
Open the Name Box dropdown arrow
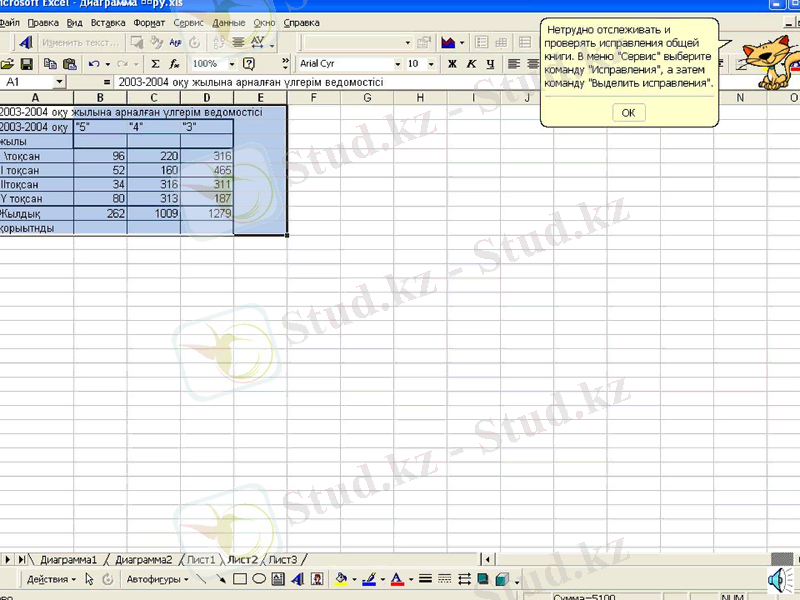click(60, 81)
